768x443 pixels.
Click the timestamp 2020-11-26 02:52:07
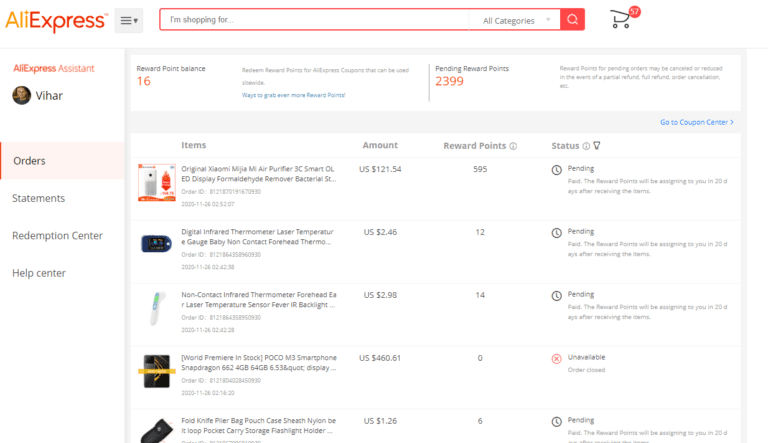[x=208, y=204]
